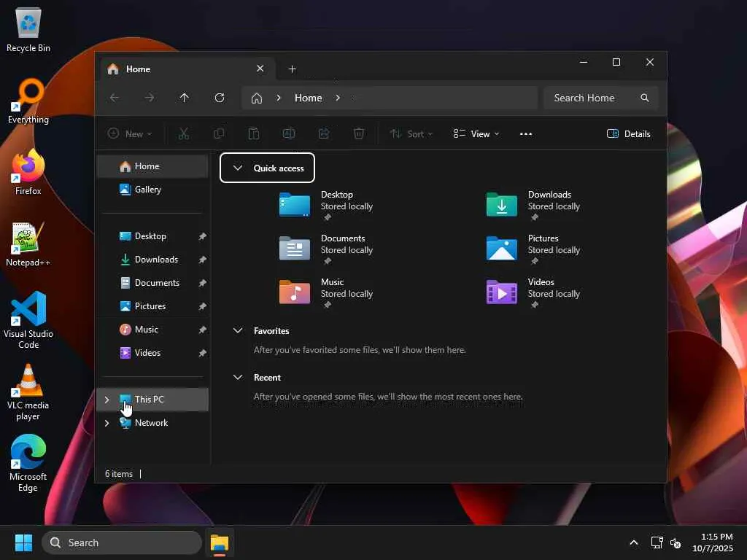Viewport: 747px width, 560px height.
Task: Unpin Desktop using its sidebar pin
Action: point(203,236)
